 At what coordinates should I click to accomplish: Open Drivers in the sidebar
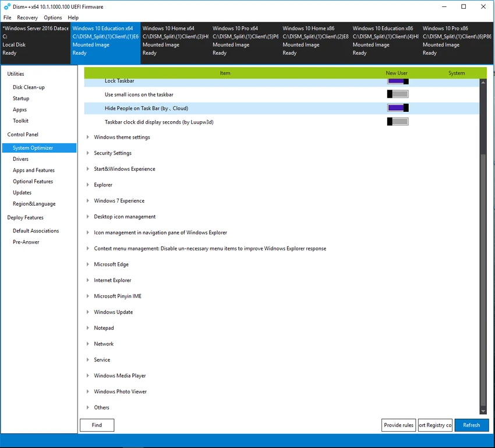tap(20, 159)
